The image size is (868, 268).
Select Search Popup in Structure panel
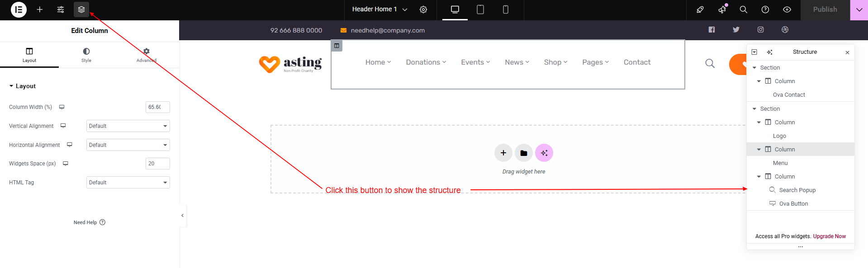[x=797, y=190]
